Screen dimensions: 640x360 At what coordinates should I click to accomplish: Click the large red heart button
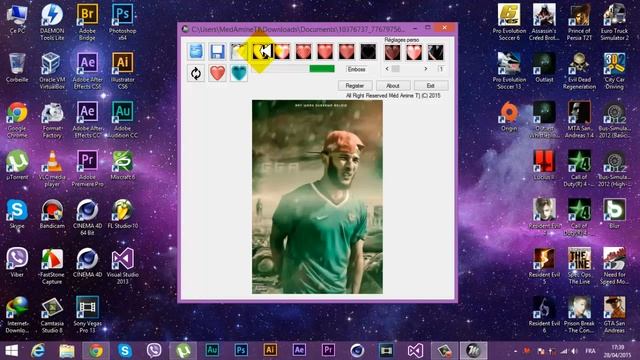[x=217, y=73]
